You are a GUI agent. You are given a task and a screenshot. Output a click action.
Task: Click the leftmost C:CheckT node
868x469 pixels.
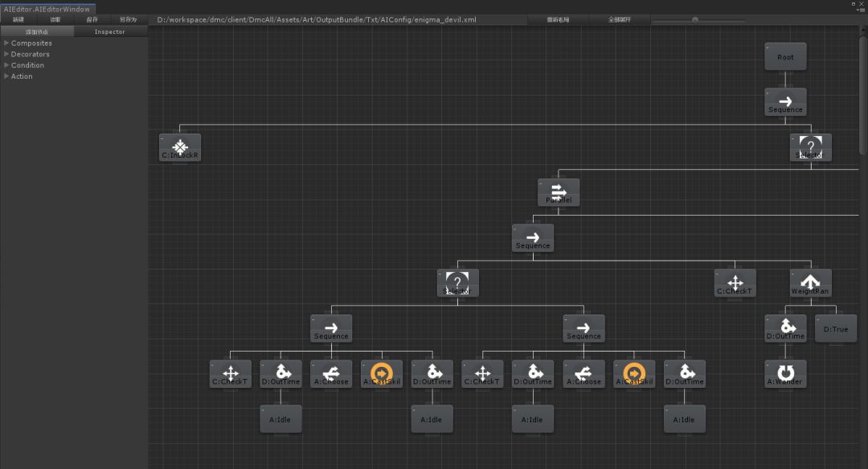pyautogui.click(x=231, y=373)
